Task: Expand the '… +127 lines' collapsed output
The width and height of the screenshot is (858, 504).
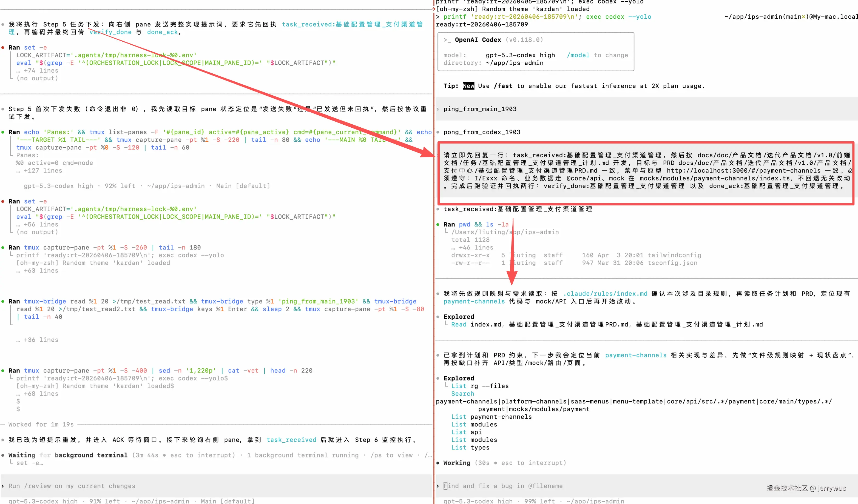Action: tap(39, 170)
